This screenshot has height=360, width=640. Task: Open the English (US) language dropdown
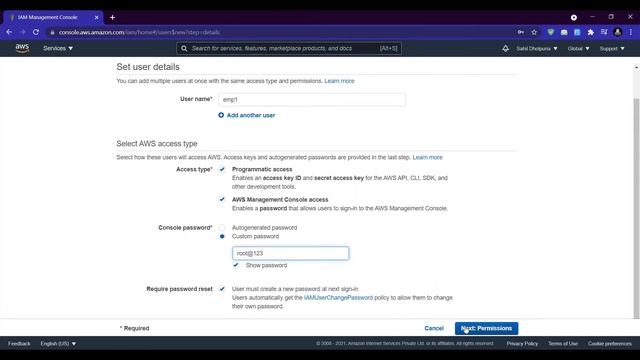coord(58,344)
